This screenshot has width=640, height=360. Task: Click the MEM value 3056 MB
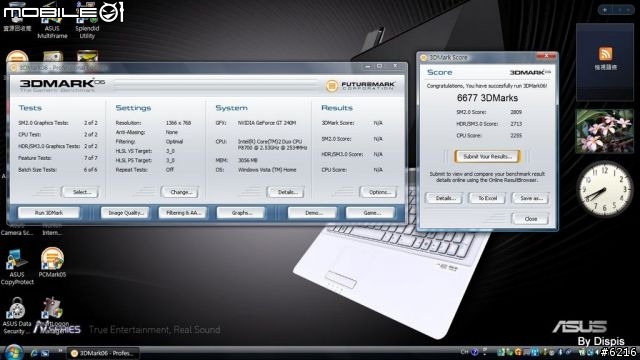pos(248,160)
